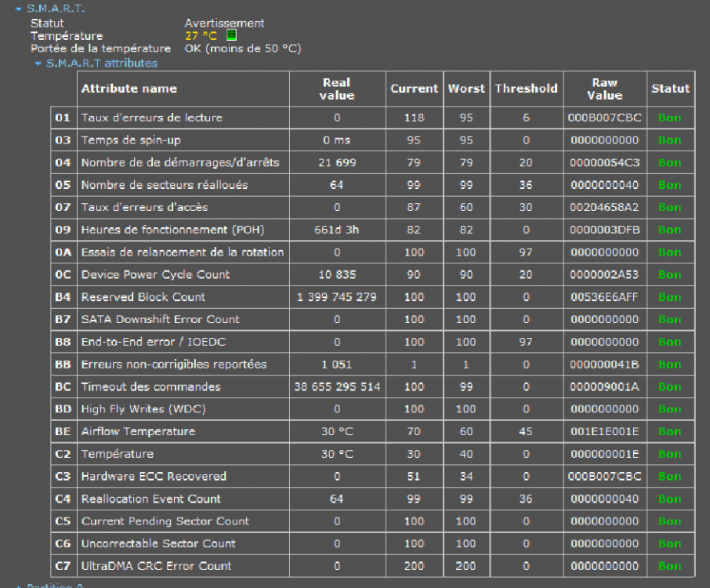Select Heures de fonctionnement (POH) attribute

172,230
